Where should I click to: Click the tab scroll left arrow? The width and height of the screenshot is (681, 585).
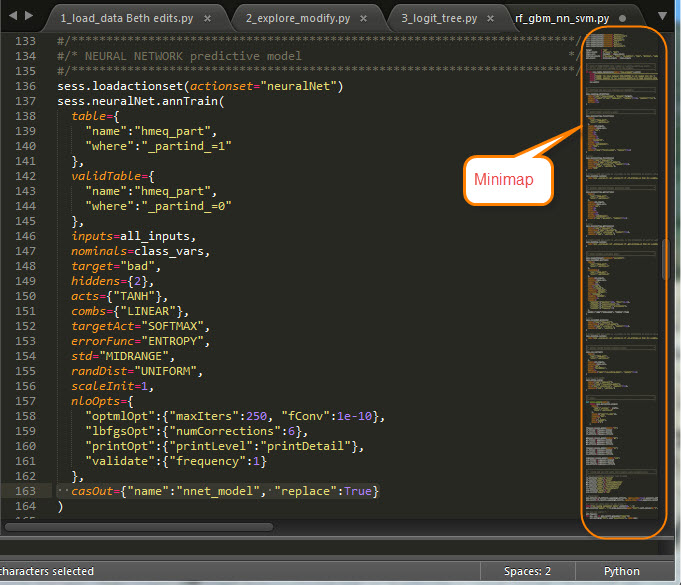coord(11,17)
